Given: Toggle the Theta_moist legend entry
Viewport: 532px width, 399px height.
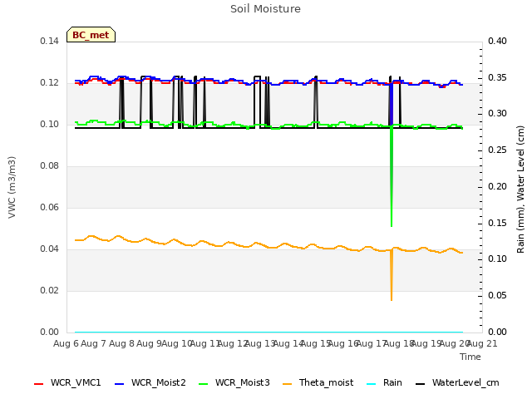Looking at the screenshot, I should pos(318,383).
